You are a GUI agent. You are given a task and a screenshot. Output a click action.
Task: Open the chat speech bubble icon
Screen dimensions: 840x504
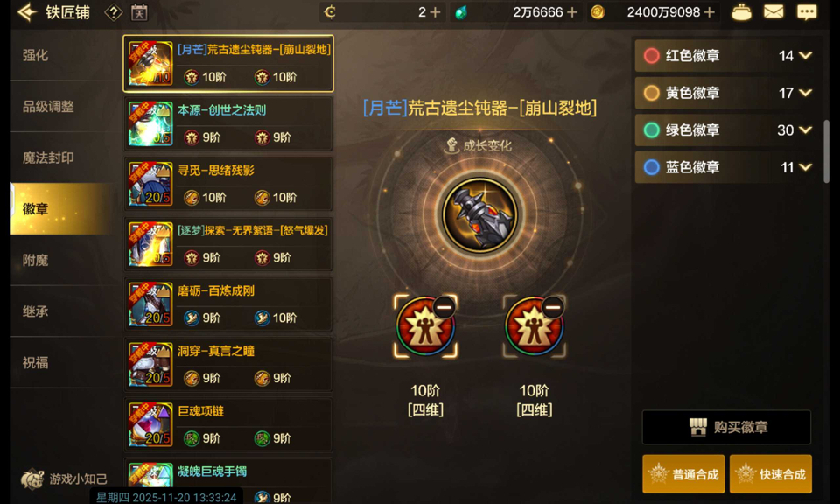click(x=806, y=11)
